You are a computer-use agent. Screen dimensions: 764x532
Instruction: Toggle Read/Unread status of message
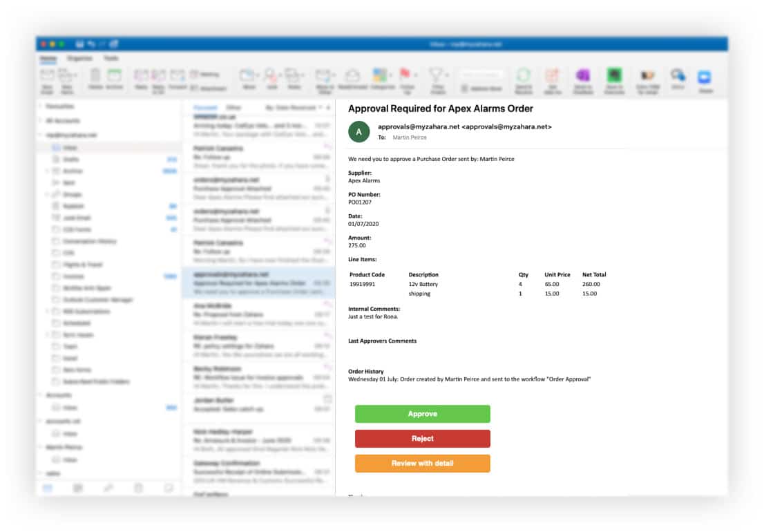(352, 79)
